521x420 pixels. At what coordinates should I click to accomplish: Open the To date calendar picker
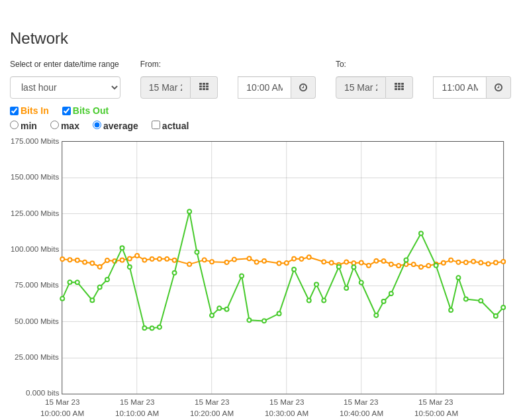click(399, 87)
